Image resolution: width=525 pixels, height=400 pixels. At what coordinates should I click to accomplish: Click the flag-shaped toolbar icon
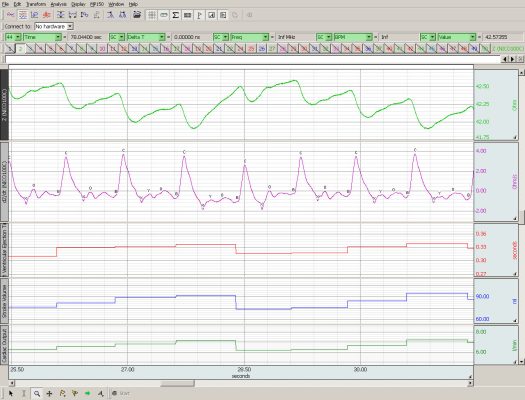pyautogui.click(x=85, y=15)
